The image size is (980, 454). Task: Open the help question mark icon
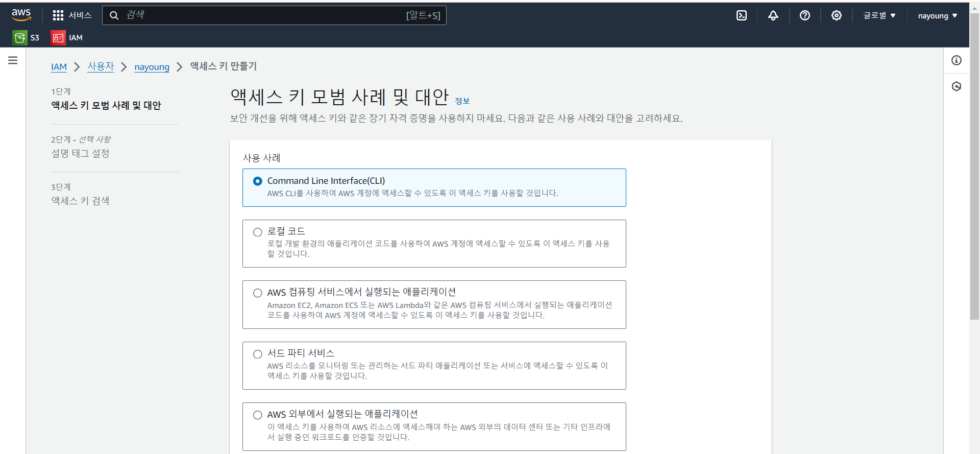click(805, 15)
